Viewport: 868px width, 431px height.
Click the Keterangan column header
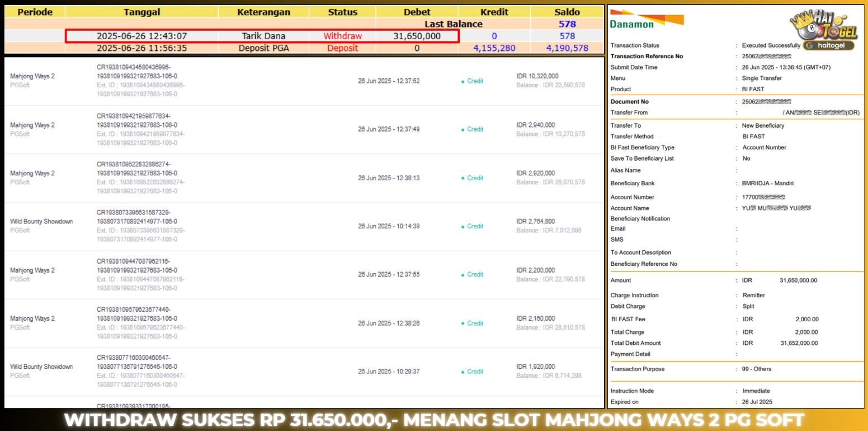pyautogui.click(x=263, y=12)
